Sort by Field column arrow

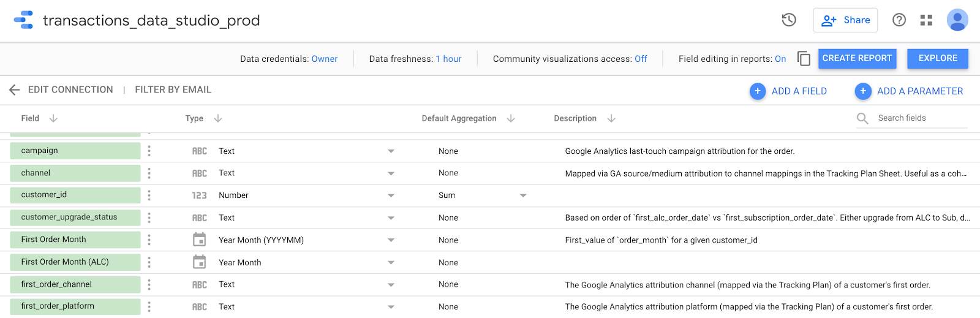[53, 118]
